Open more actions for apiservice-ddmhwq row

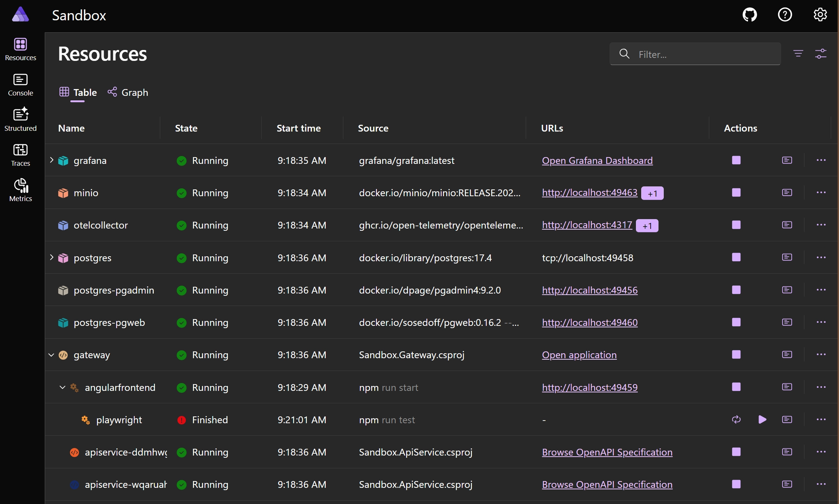(x=821, y=452)
